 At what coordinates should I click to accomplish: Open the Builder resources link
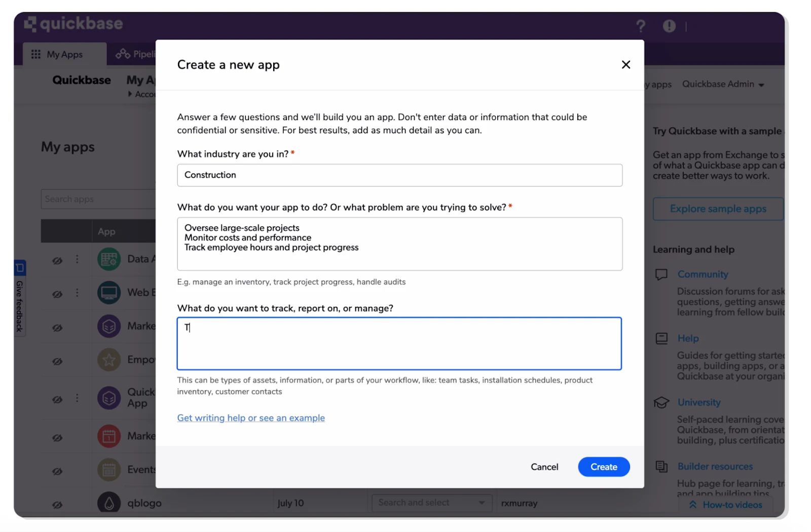(715, 466)
